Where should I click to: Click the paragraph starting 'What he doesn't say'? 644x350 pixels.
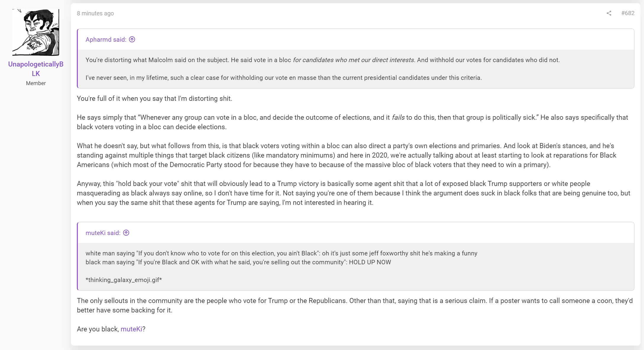[x=347, y=155]
